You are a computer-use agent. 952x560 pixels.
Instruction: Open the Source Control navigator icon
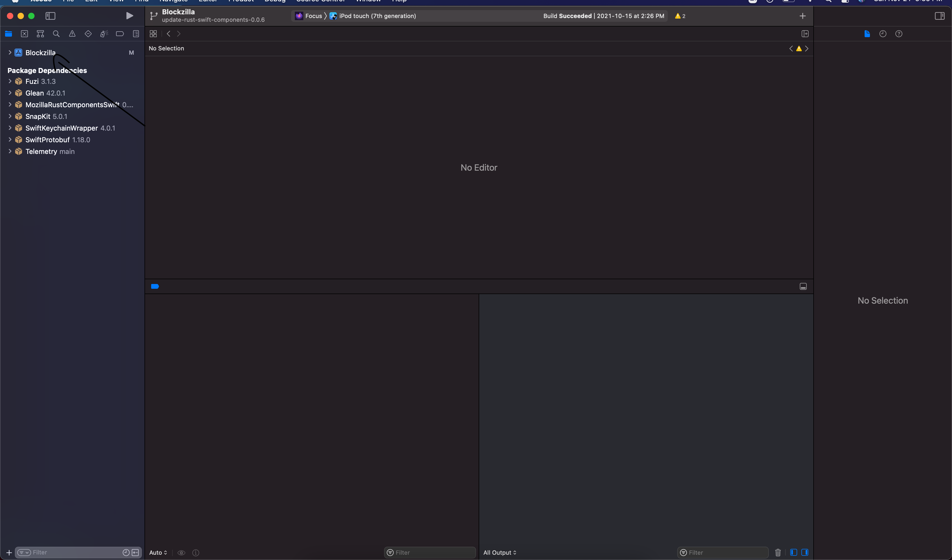(24, 34)
